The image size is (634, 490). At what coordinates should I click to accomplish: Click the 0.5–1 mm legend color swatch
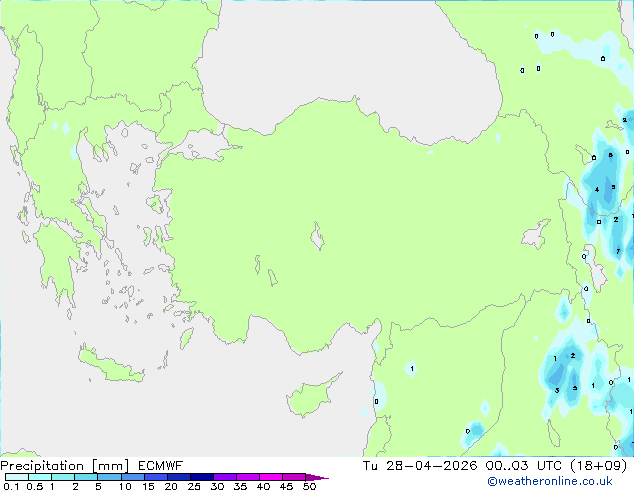pos(40,477)
